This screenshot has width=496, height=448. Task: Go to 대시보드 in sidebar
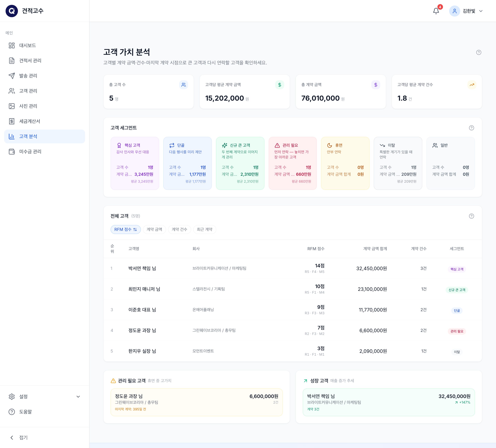click(45, 45)
